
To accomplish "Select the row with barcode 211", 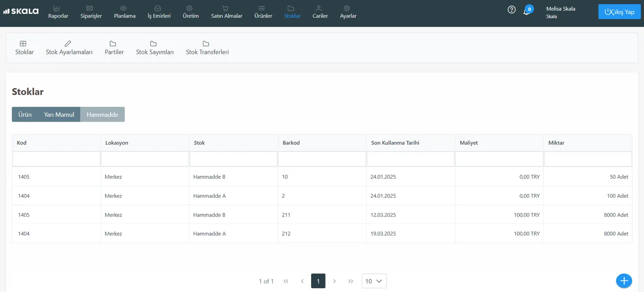I will [322, 215].
